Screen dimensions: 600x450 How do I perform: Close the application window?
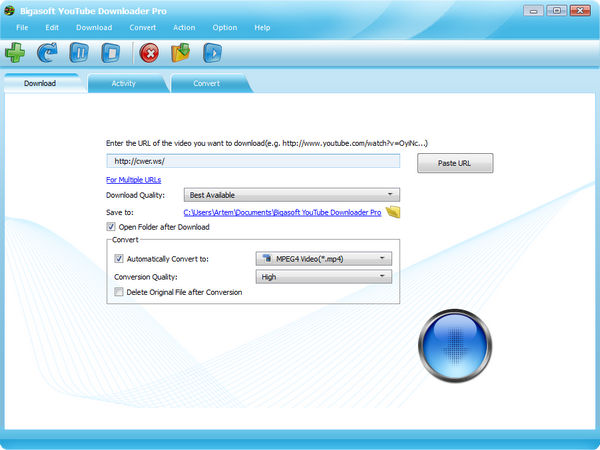[x=580, y=11]
